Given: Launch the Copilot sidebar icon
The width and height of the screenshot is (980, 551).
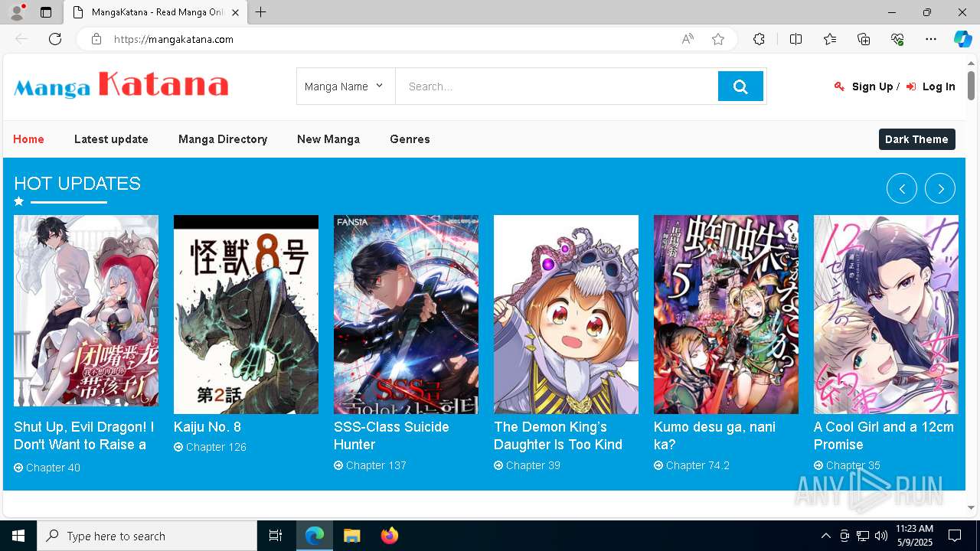Looking at the screenshot, I should (x=962, y=39).
